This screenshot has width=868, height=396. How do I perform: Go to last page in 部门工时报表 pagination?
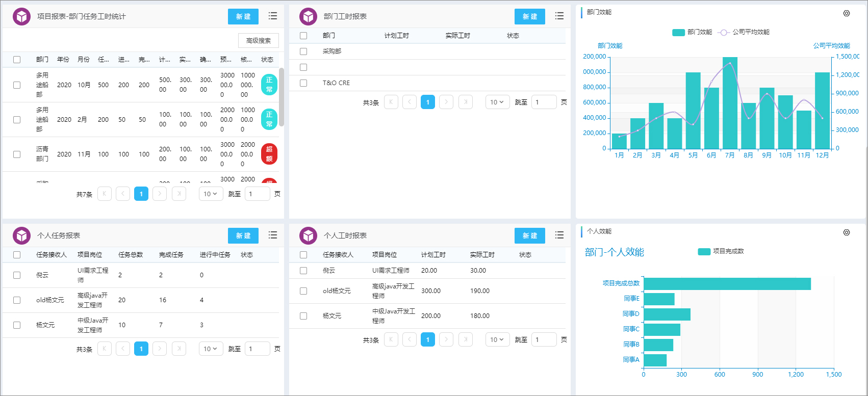(x=466, y=102)
